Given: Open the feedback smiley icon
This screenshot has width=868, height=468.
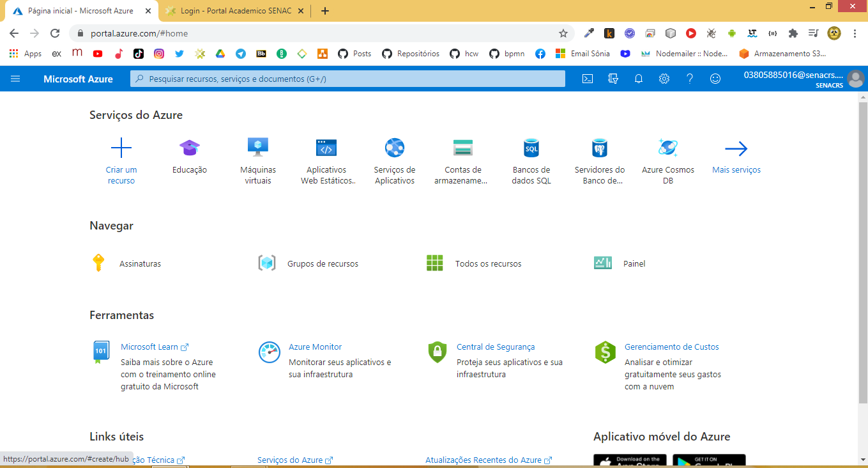Looking at the screenshot, I should click(715, 79).
